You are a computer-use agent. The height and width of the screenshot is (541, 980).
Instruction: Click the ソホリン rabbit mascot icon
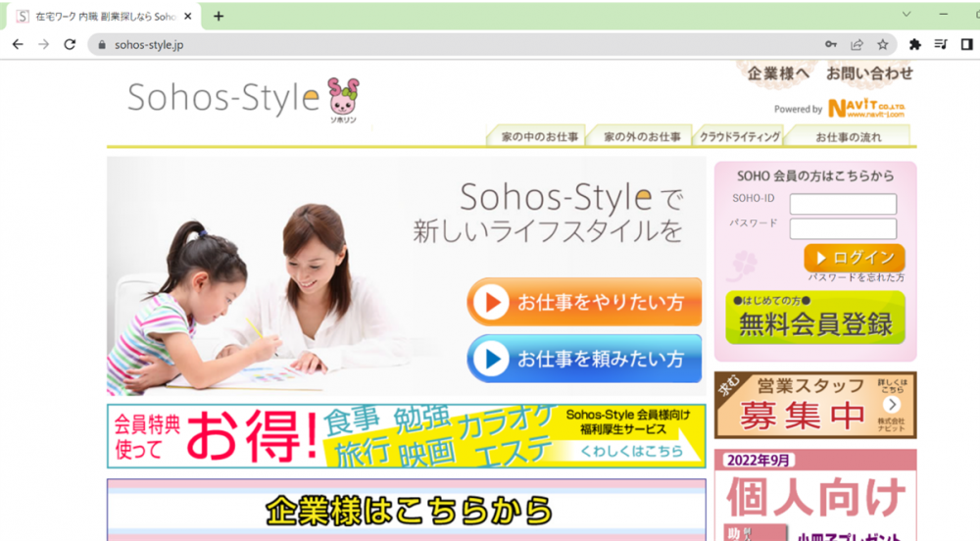tap(343, 99)
